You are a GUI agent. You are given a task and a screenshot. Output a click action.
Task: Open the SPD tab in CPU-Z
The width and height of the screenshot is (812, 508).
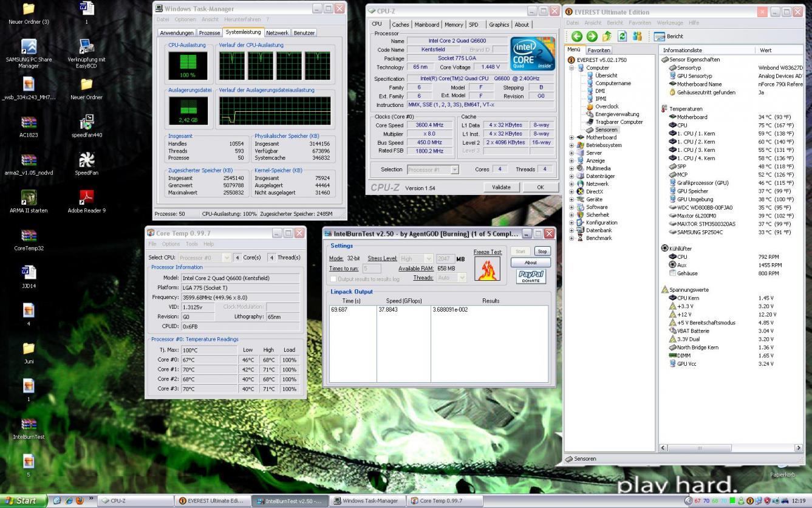click(474, 25)
